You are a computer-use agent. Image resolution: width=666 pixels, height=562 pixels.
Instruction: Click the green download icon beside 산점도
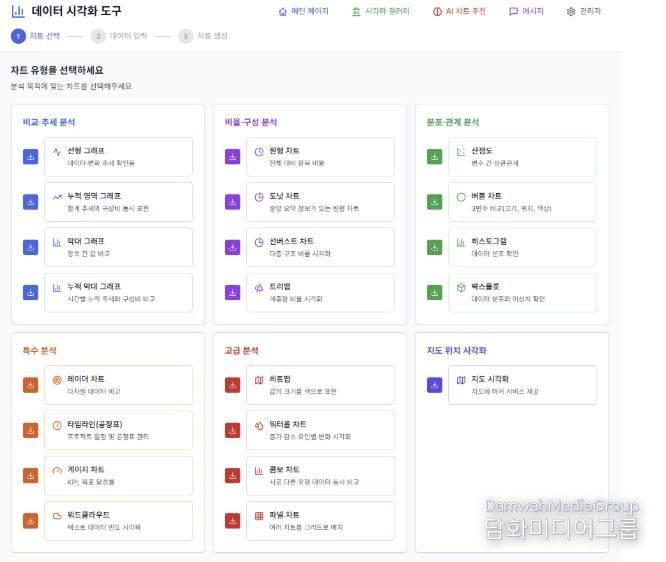pos(434,157)
